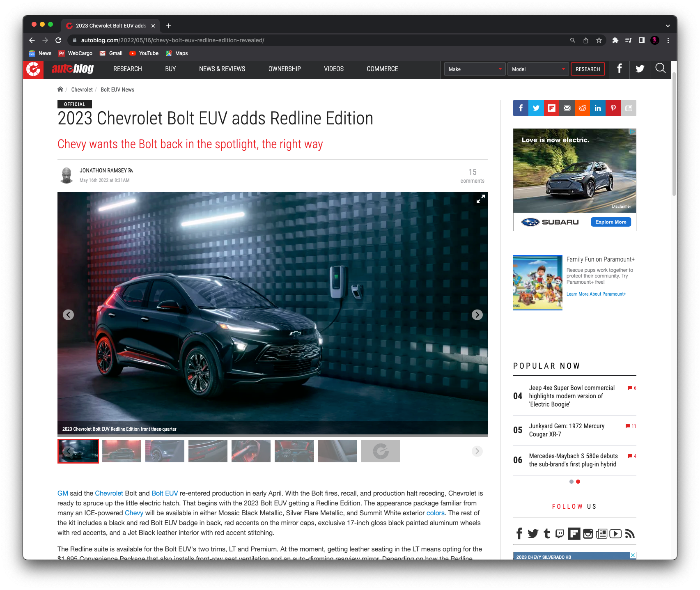Viewport: 700px width, 590px height.
Task: Open Chrome extensions puzzle icon
Action: (x=615, y=40)
